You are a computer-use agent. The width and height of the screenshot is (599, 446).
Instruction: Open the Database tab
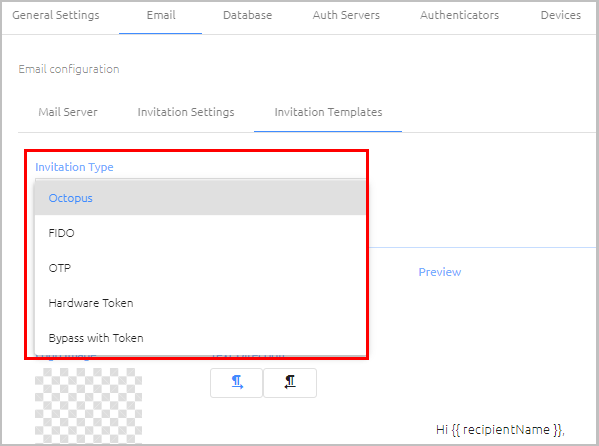click(x=248, y=15)
